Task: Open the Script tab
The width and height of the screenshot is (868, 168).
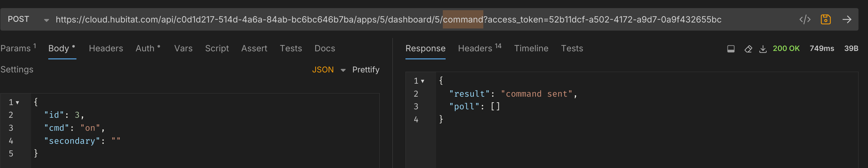Action: 217,49
